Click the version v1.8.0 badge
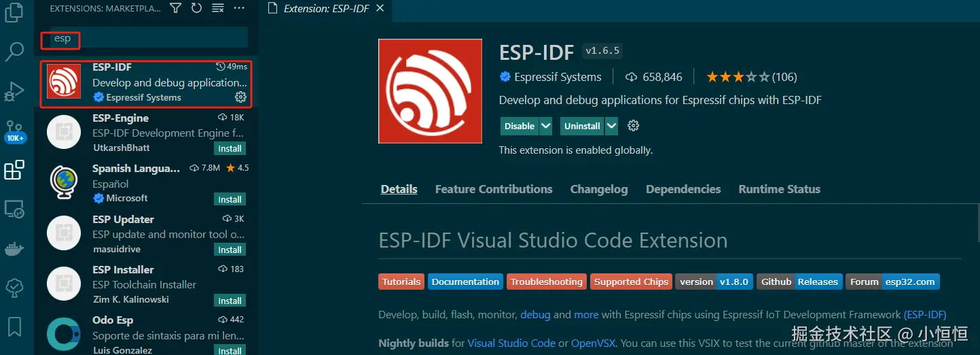 click(x=714, y=282)
